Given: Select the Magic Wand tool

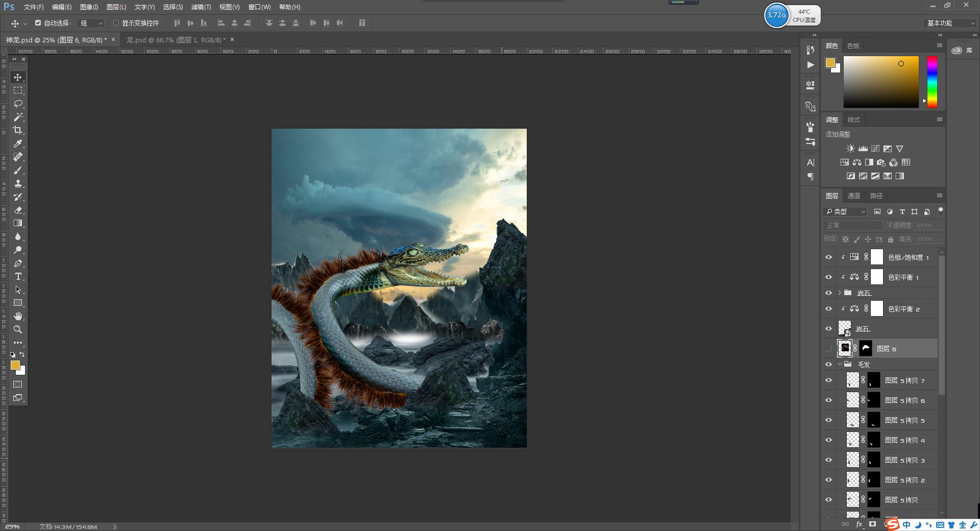Looking at the screenshot, I should 18,117.
